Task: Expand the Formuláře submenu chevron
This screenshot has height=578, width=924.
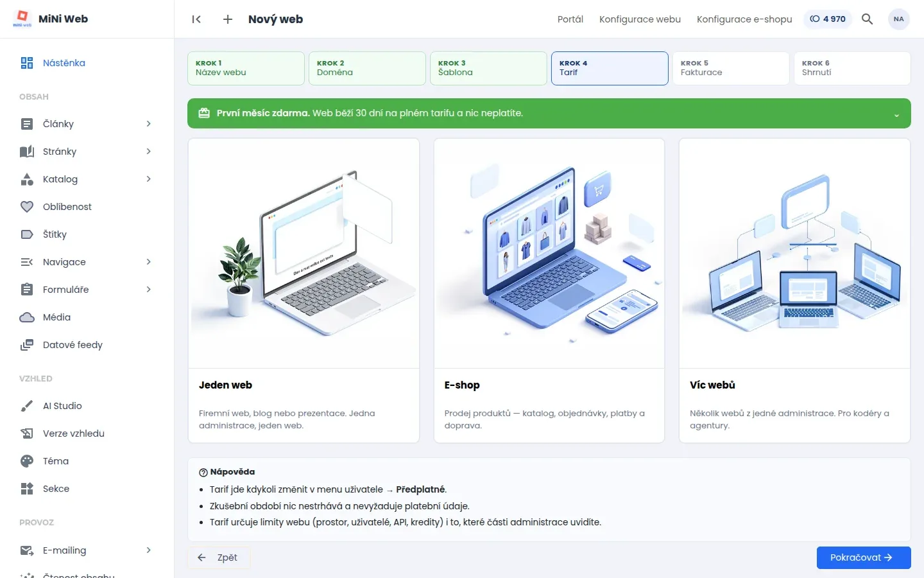Action: coord(148,290)
